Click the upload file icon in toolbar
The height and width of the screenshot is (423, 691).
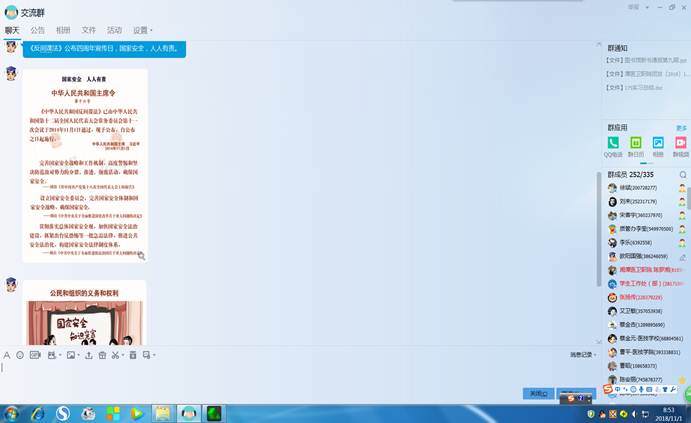coord(88,355)
